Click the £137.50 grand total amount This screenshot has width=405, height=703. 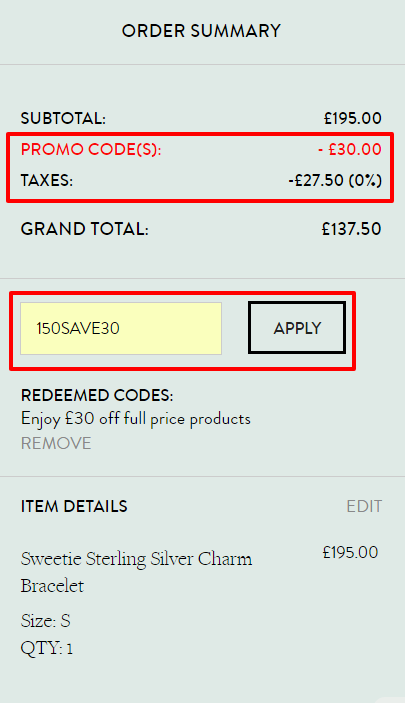(352, 229)
